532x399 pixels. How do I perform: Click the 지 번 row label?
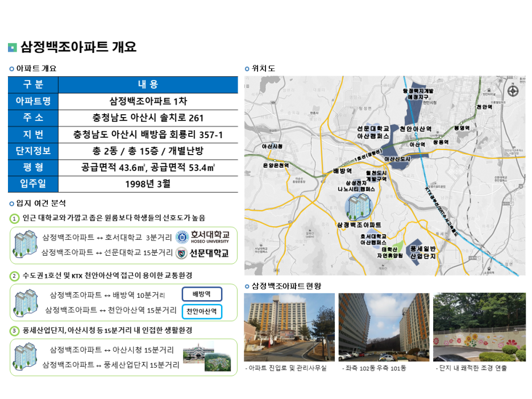click(33, 134)
